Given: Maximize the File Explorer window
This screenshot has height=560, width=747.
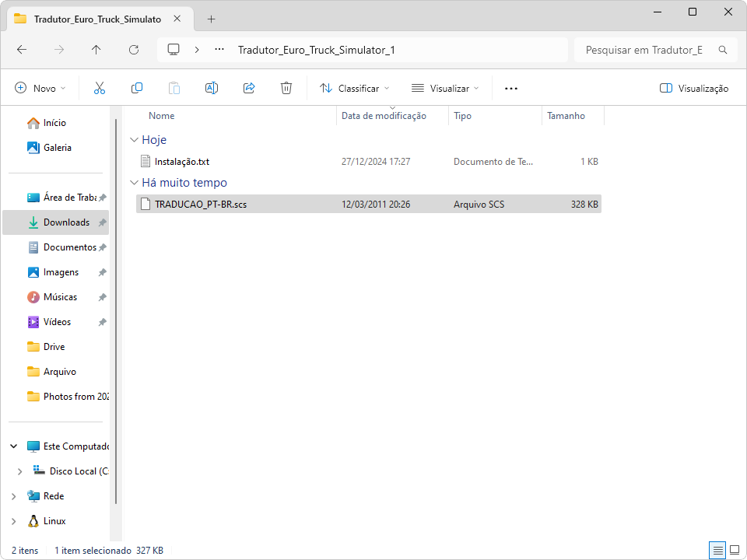Looking at the screenshot, I should point(693,12).
